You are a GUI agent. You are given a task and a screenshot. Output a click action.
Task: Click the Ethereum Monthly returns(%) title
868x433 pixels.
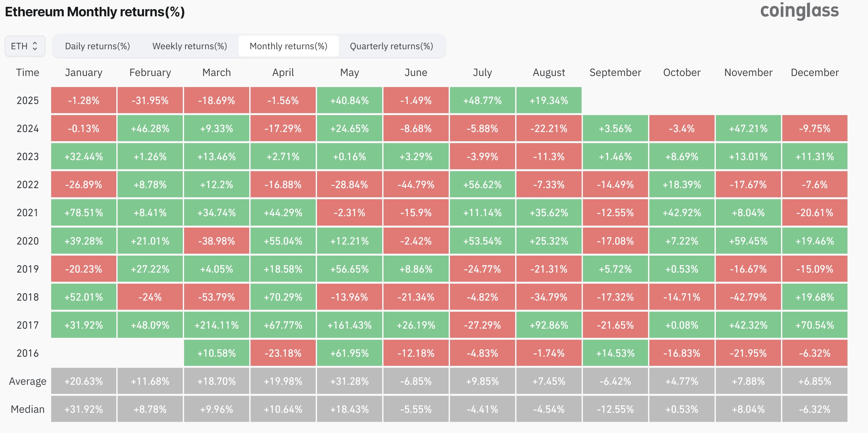[x=95, y=12]
